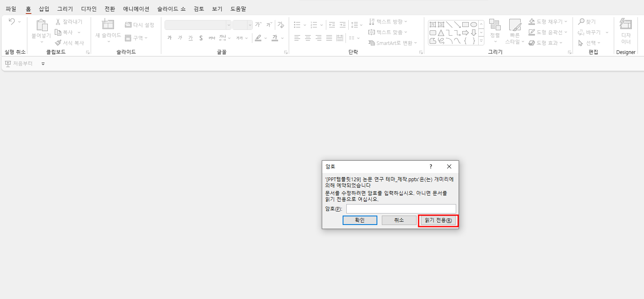Click the help (?) button in password dialog
The width and height of the screenshot is (644, 299).
pyautogui.click(x=430, y=166)
